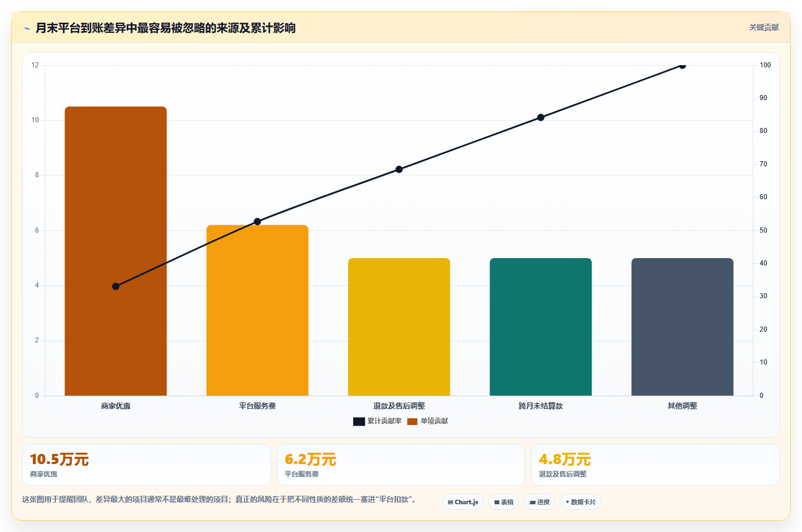
Task: Click the right axis tick value 60
Action: pyautogui.click(x=764, y=197)
